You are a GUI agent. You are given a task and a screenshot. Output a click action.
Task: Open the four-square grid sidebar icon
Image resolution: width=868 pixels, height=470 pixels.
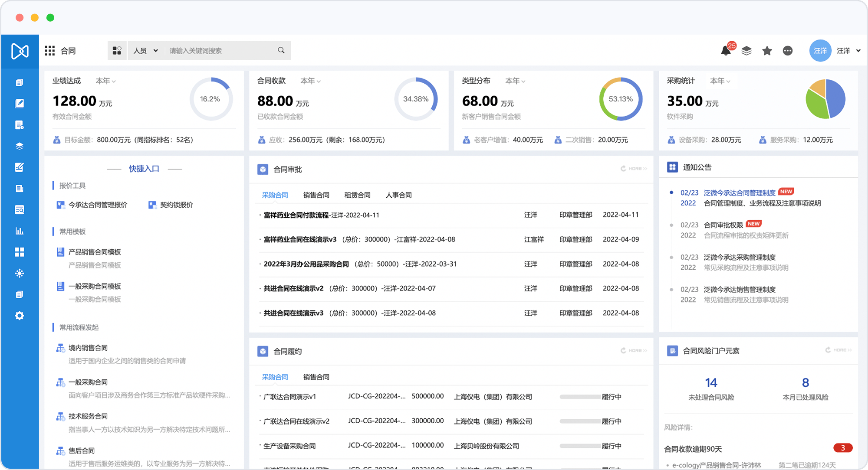[x=20, y=252]
